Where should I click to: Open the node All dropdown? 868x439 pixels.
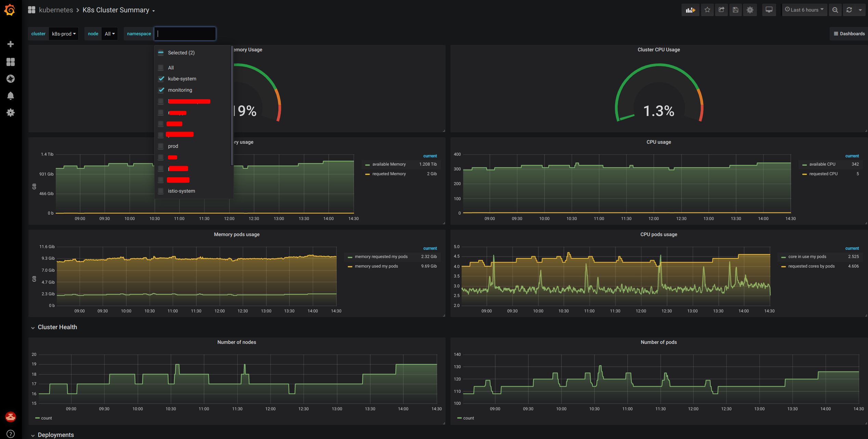point(109,34)
